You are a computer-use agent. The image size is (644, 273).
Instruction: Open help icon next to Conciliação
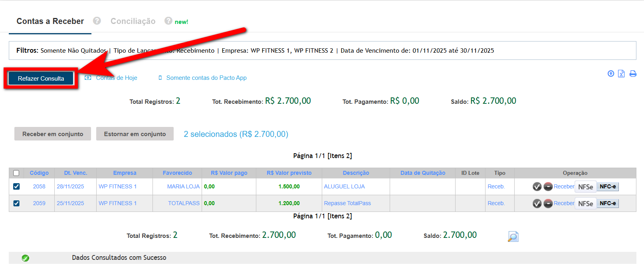click(168, 21)
